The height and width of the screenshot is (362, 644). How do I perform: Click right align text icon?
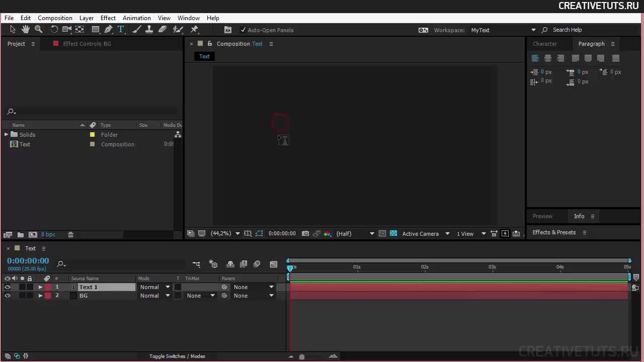[x=560, y=58]
